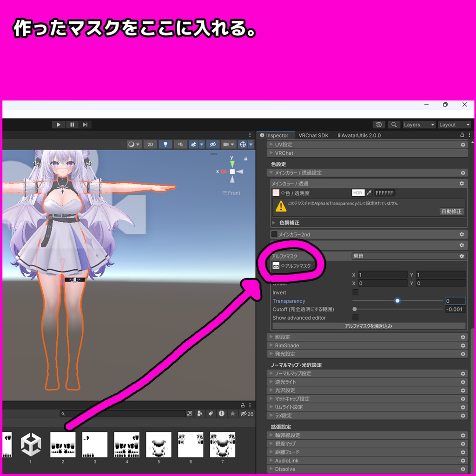The height and width of the screenshot is (476, 476).
Task: Open the Scene view three-dot menu
Action: pyautogui.click(x=250, y=134)
